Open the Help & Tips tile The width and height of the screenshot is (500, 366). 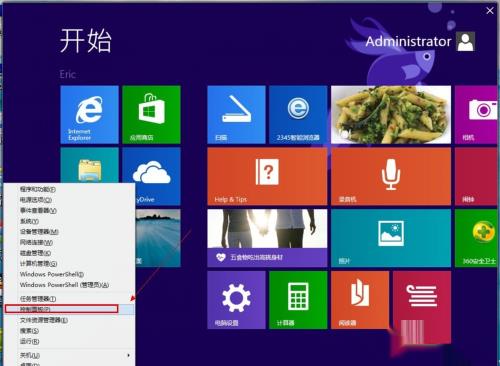point(267,176)
